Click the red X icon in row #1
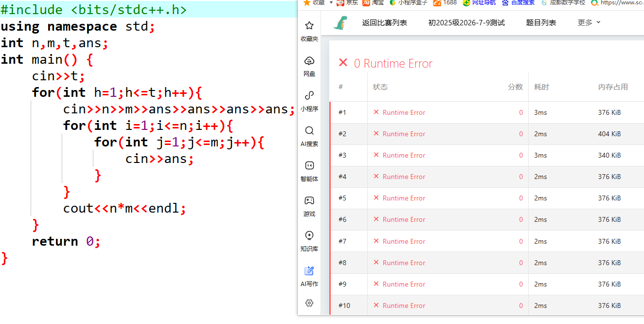Screen dimensions: 644x324 pos(376,112)
